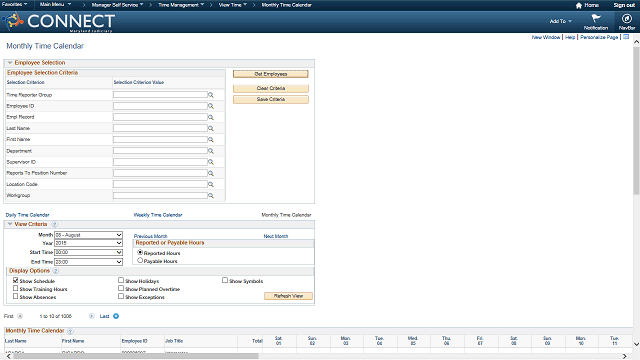Open the Start Time dropdown

click(x=89, y=253)
